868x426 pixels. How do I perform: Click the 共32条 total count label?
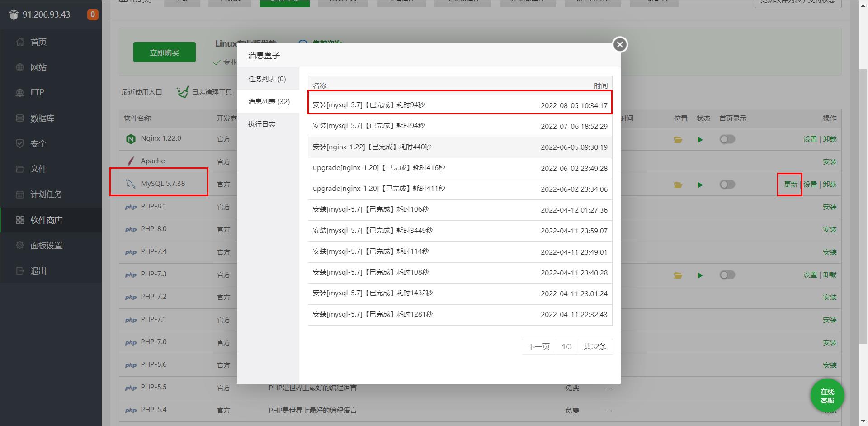[595, 346]
